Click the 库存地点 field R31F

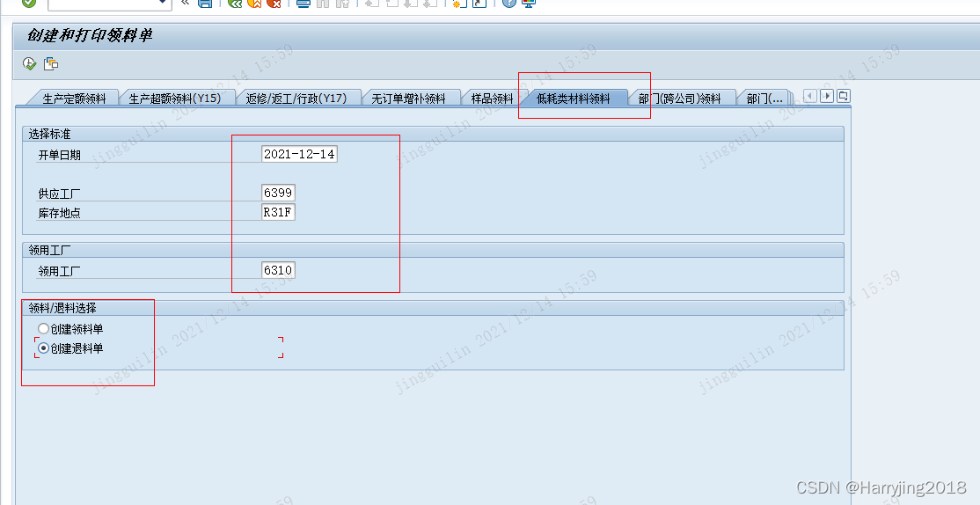278,212
